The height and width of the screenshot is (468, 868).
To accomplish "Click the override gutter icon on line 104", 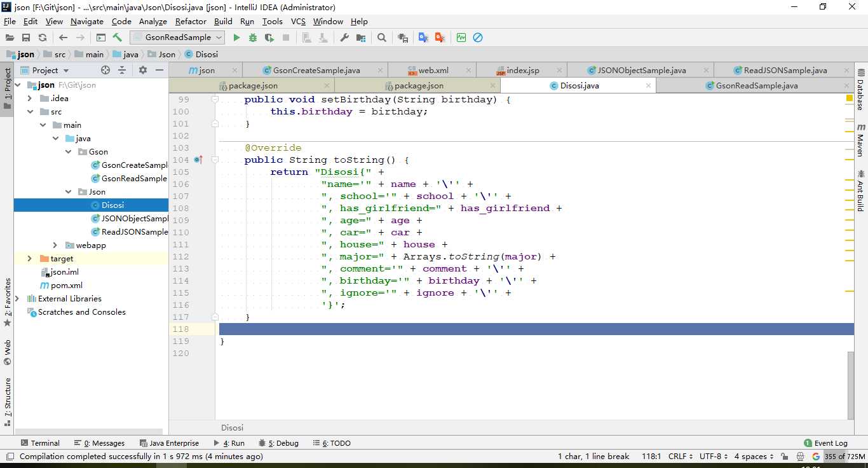I will pyautogui.click(x=198, y=160).
